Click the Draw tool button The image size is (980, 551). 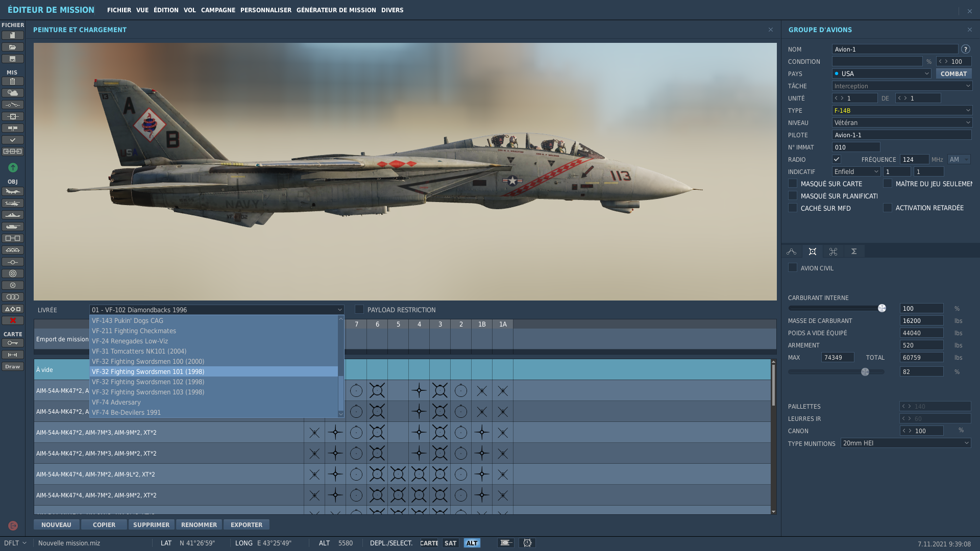13,366
